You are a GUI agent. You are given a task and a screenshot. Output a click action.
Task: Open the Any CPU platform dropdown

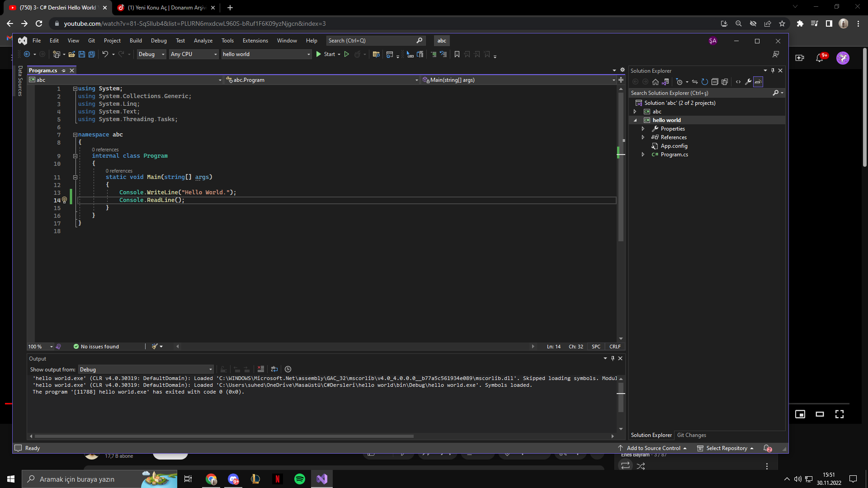[194, 54]
